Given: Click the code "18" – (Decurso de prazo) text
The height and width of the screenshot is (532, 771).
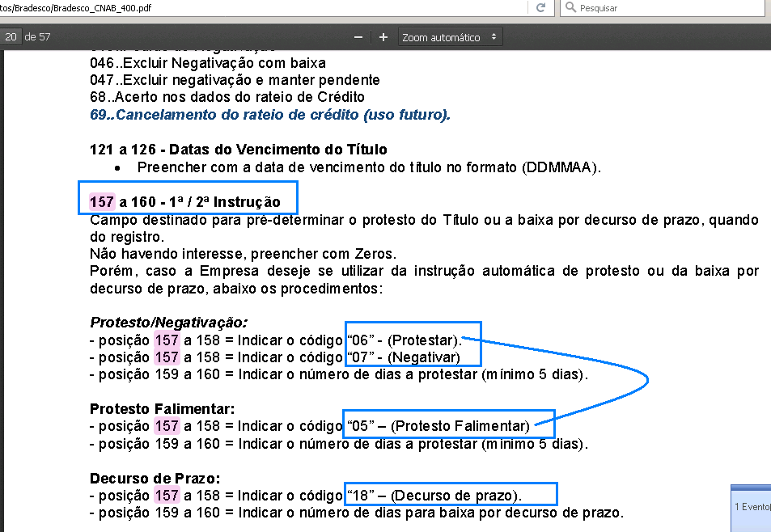Looking at the screenshot, I should [x=434, y=495].
